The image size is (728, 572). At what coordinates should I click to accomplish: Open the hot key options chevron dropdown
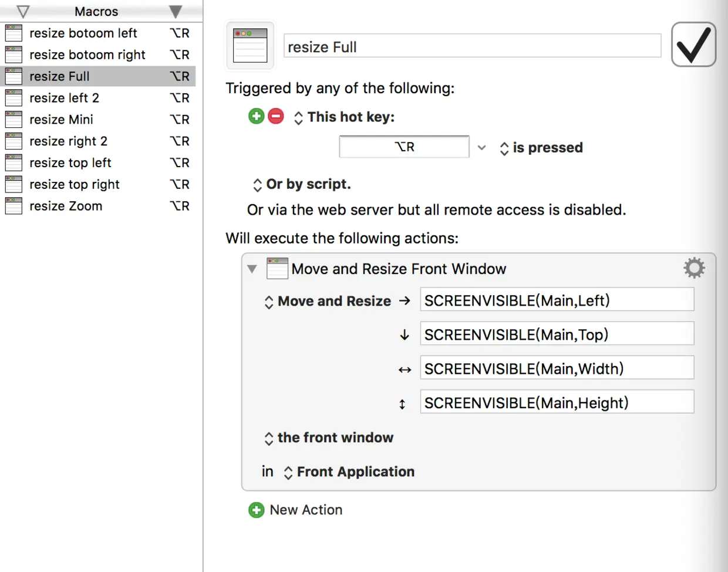click(x=482, y=148)
